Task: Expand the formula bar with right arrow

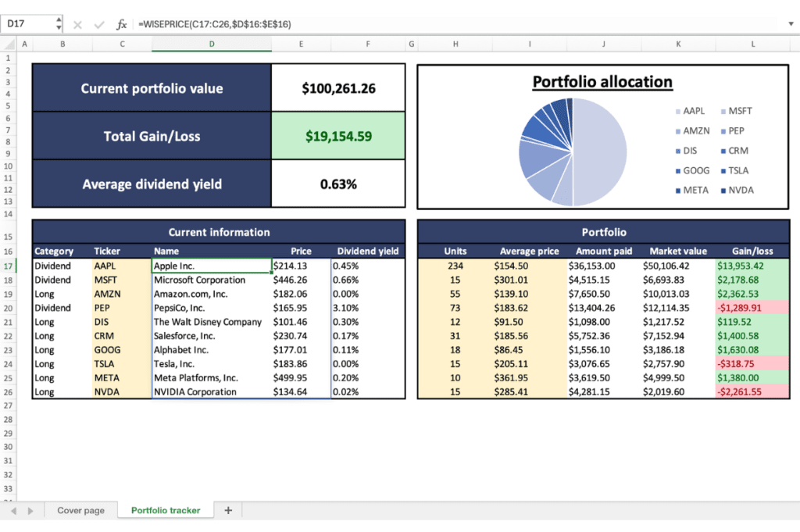Action: click(x=791, y=24)
